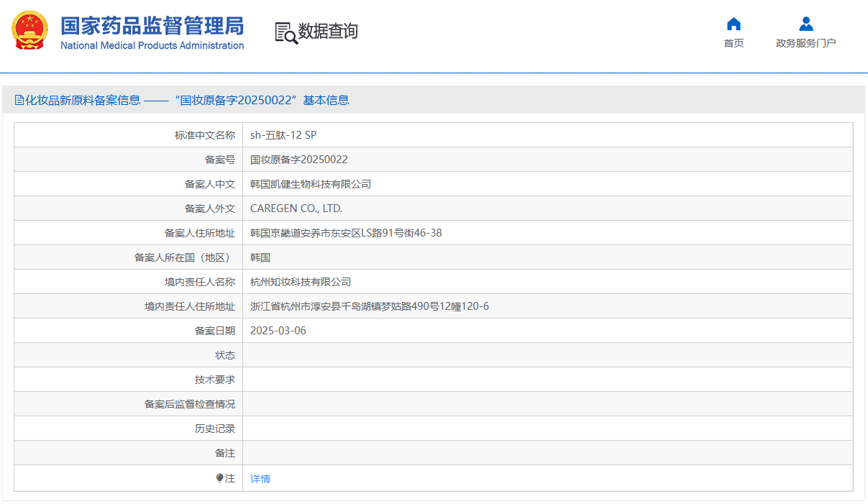The width and height of the screenshot is (868, 504).
Task: Go to 首页 text label
Action: click(734, 43)
